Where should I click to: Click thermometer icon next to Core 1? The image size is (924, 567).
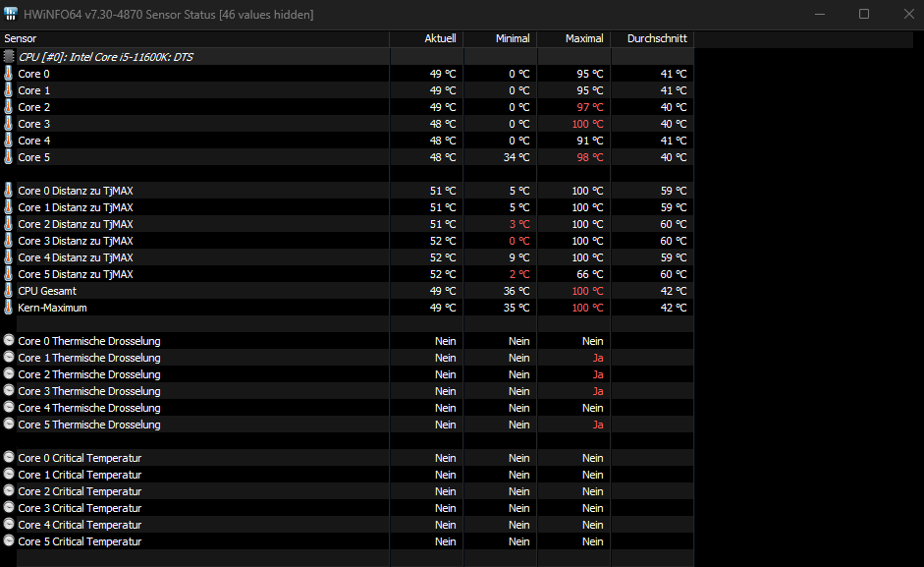pyautogui.click(x=8, y=89)
